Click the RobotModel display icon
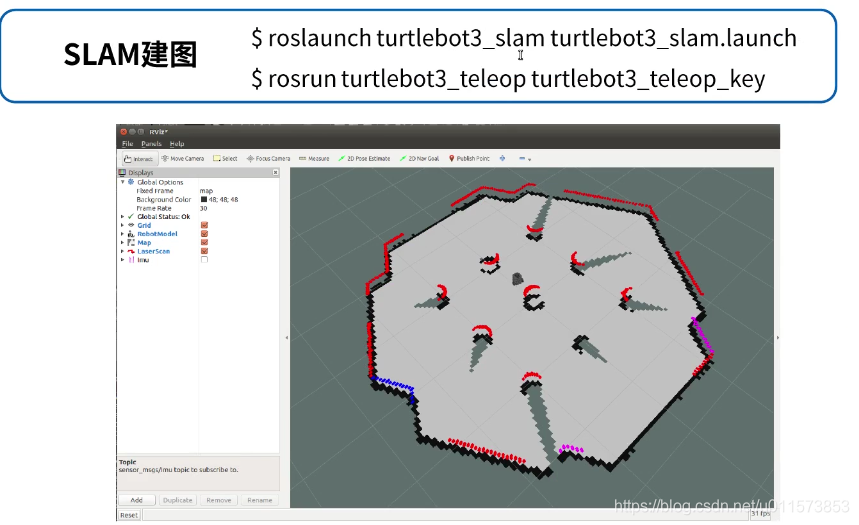 point(131,234)
